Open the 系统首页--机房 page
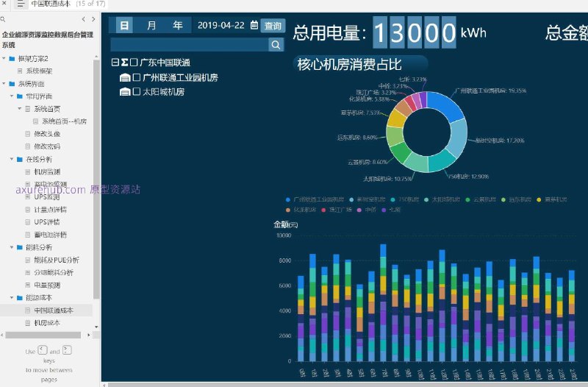588x387 pixels. (x=64, y=121)
